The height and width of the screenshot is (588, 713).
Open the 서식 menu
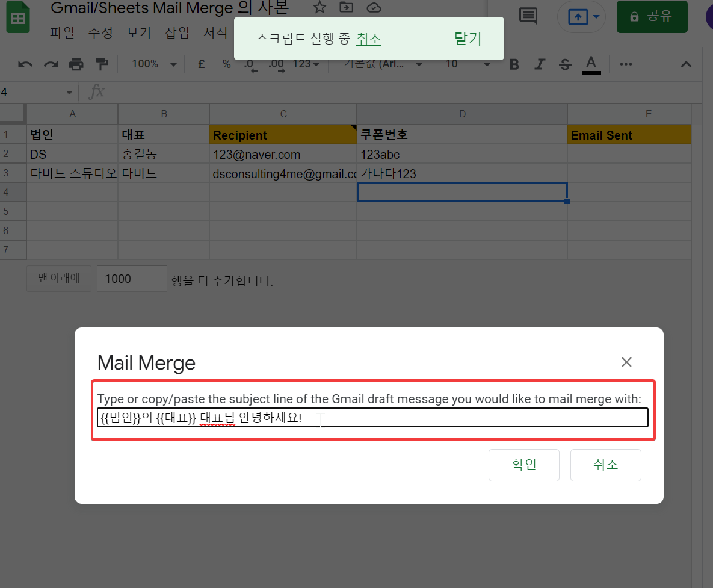(215, 32)
